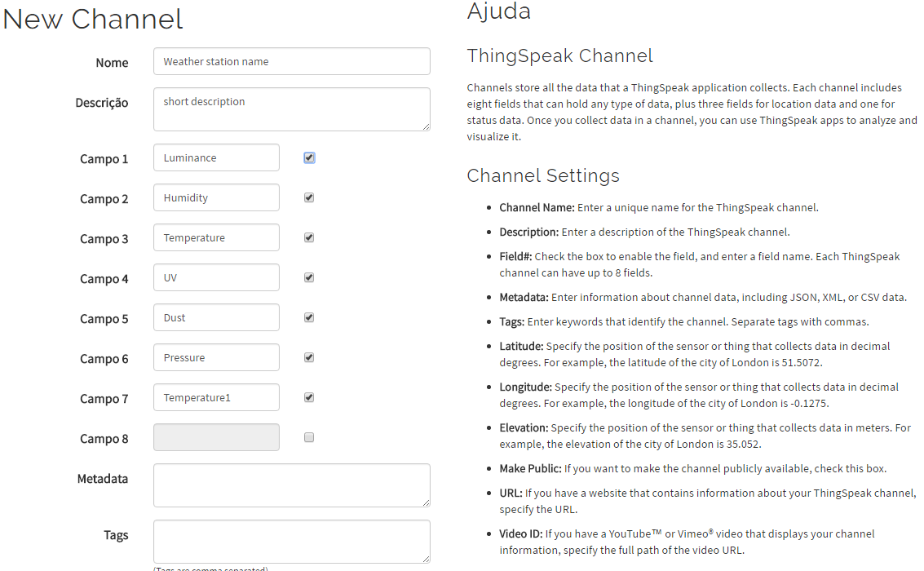Image resolution: width=924 pixels, height=571 pixels.
Task: Disable the Campo 6 Pressure checkbox
Action: [x=309, y=357]
